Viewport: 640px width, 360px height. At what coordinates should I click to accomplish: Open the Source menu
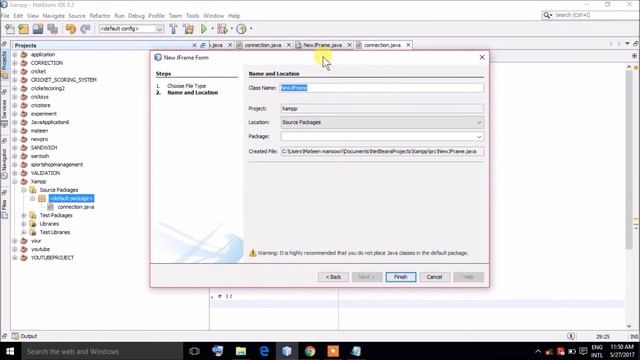pos(77,16)
